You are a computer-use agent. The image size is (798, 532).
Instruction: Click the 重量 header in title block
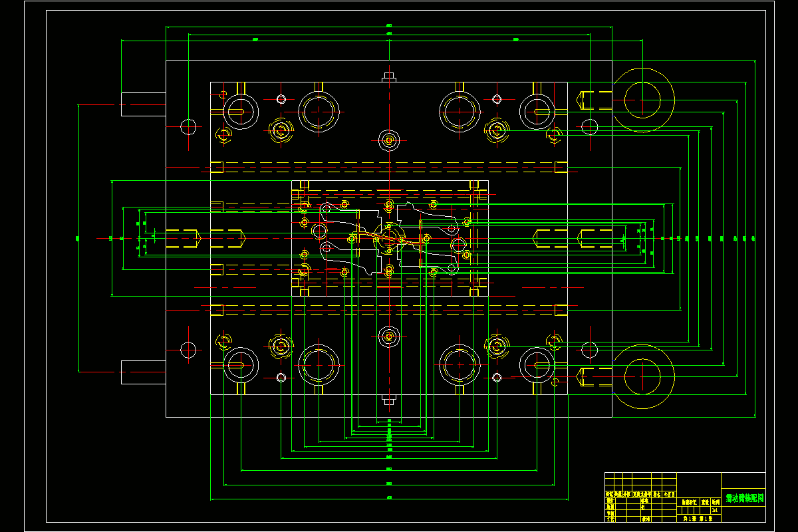click(x=706, y=502)
